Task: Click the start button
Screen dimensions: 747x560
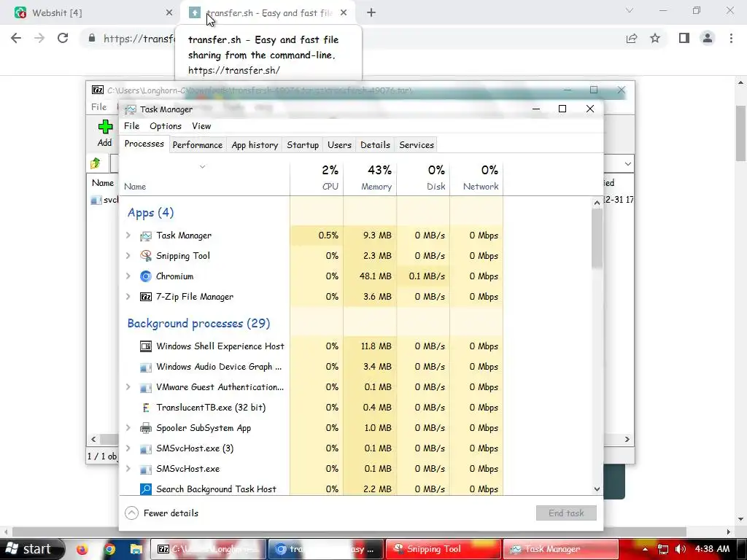Action: click(x=31, y=549)
